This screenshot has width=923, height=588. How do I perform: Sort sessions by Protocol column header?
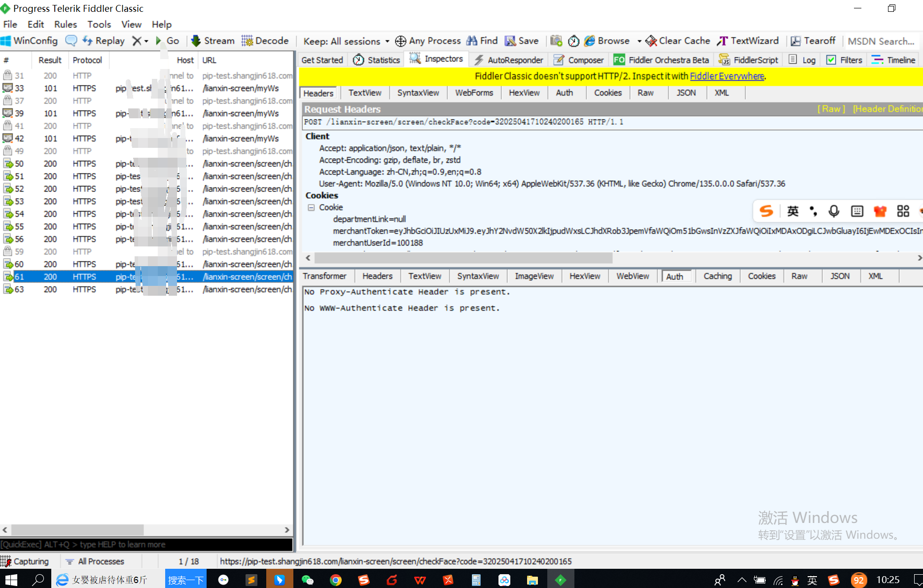point(87,60)
